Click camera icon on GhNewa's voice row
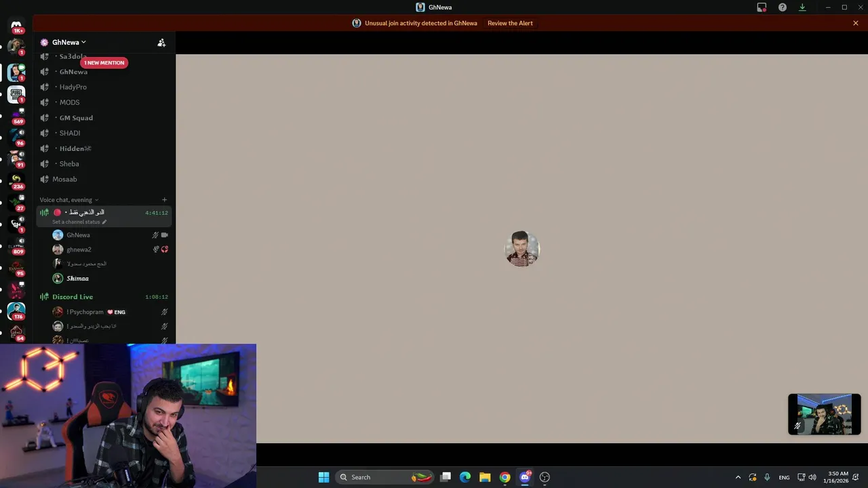 [165, 235]
